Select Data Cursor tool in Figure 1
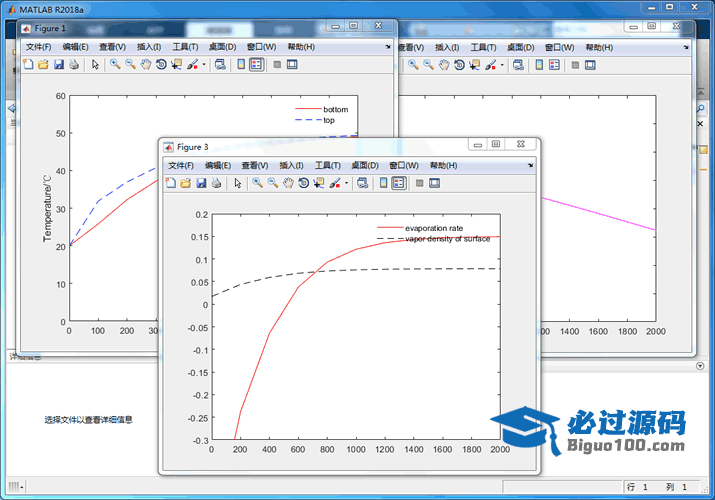 click(x=176, y=65)
